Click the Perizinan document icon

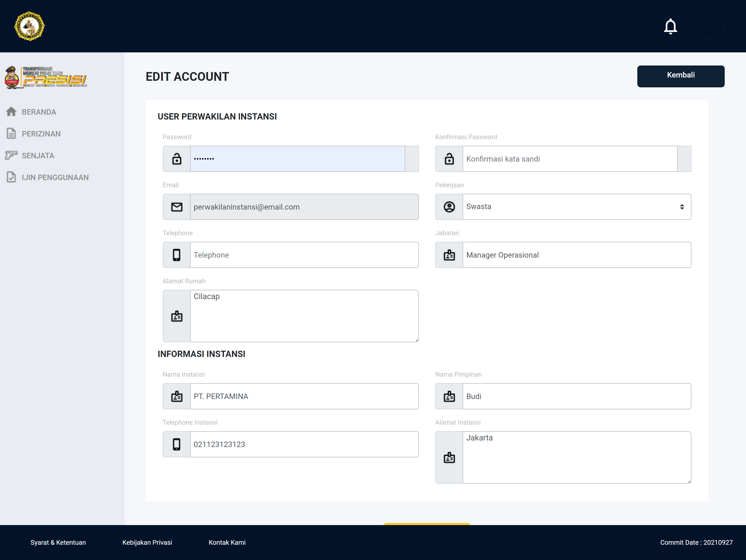pos(11,133)
